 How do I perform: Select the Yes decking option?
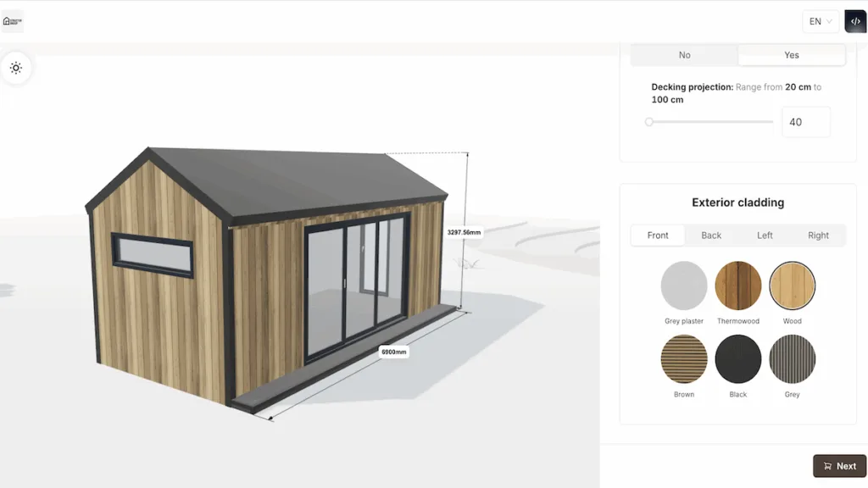coord(791,55)
